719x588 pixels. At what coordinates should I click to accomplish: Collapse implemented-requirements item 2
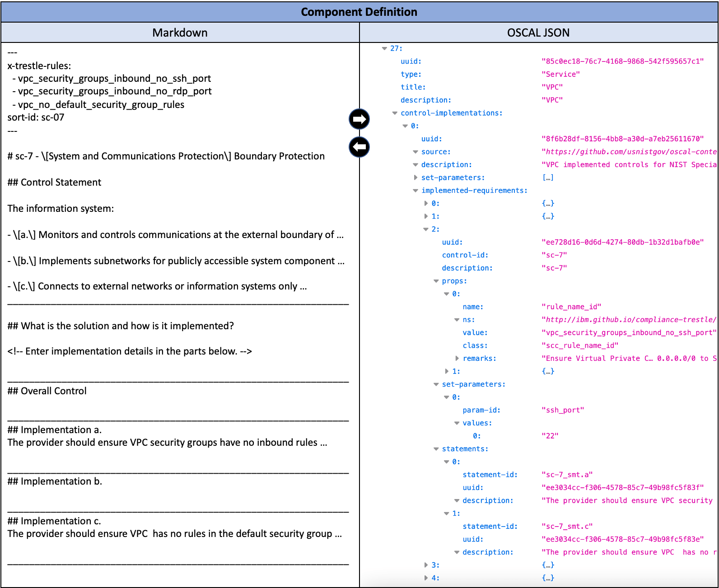426,229
